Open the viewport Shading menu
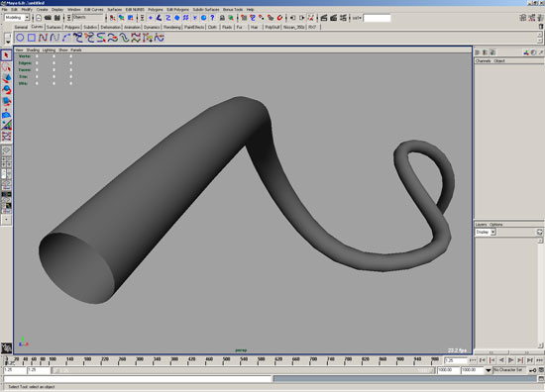Screen dimensions: 545x392 [33, 50]
